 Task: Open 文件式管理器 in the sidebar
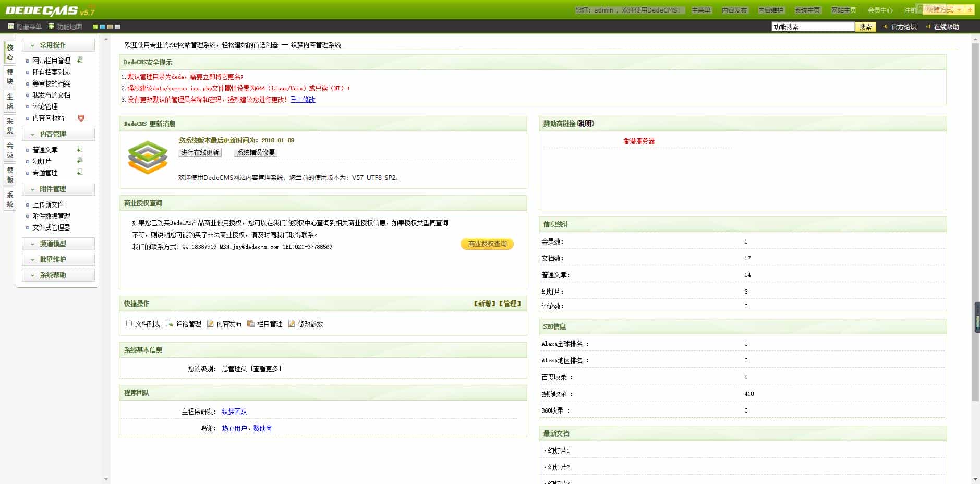(x=51, y=227)
